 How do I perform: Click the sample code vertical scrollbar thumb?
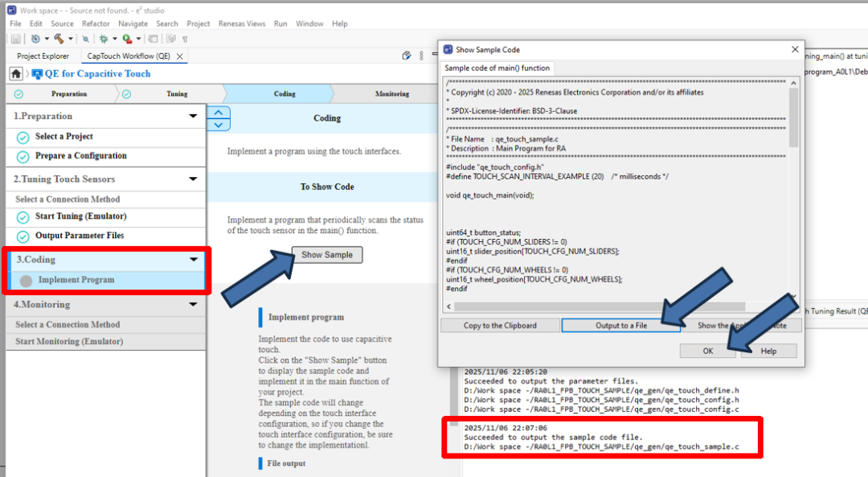coord(793,117)
